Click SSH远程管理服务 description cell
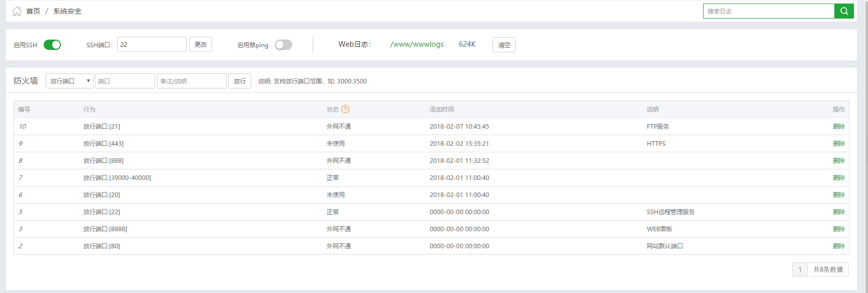Image resolution: width=868 pixels, height=293 pixels. [670, 212]
